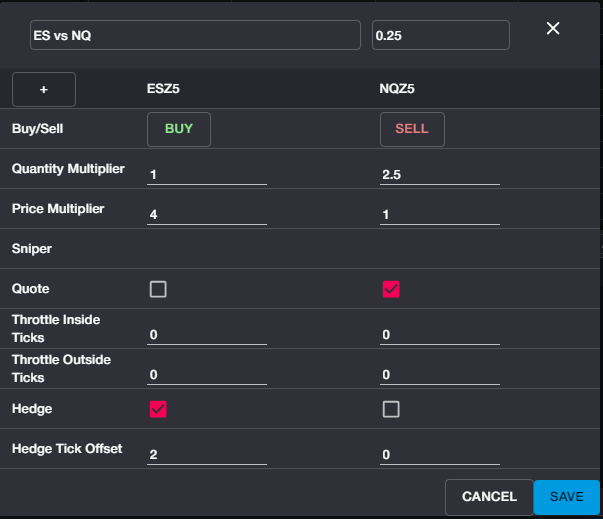This screenshot has height=519, width=603.
Task: Edit ESZ5 Hedge Tick Offset value
Action: (207, 454)
